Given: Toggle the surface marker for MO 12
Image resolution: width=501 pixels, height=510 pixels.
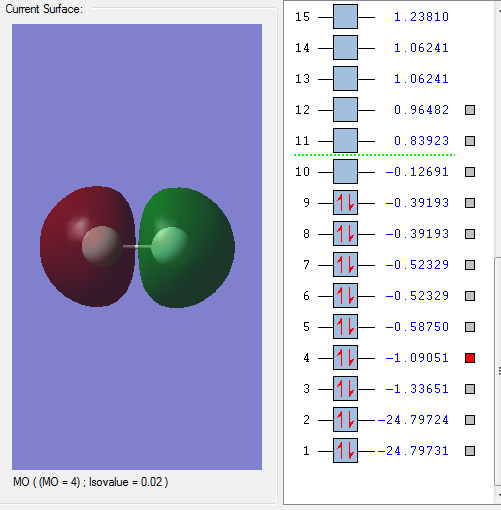Looking at the screenshot, I should point(470,110).
